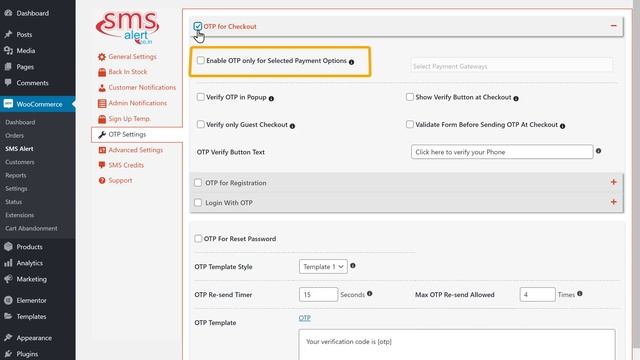Enable OTP for Registration checkbox
The width and height of the screenshot is (640, 360).
(x=198, y=182)
